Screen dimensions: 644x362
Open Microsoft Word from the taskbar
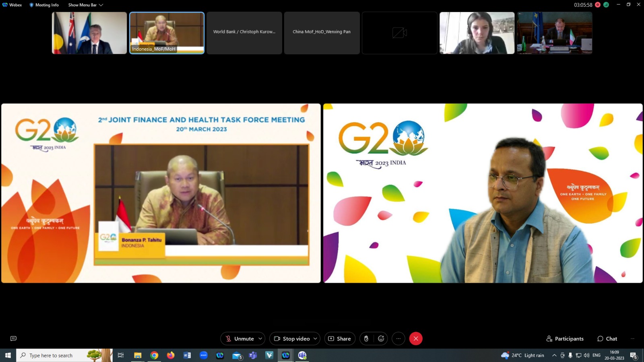(187, 355)
